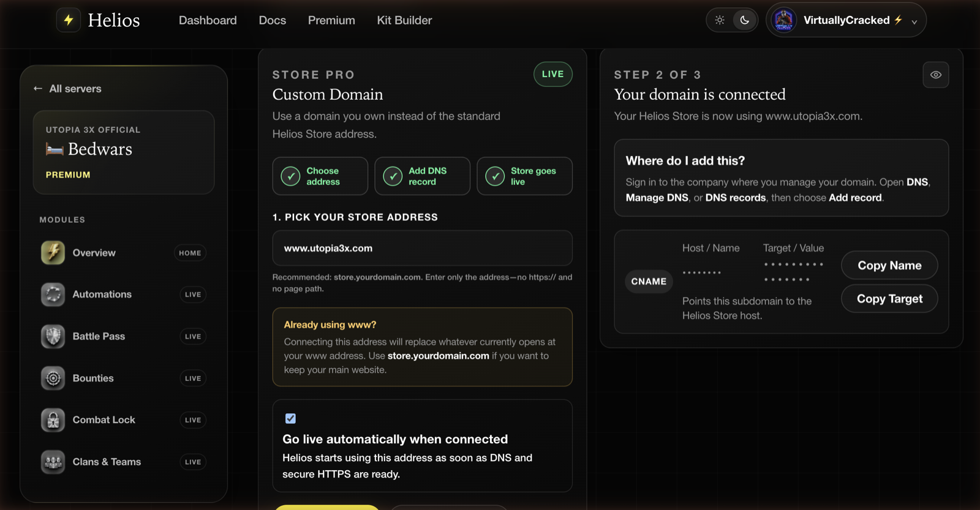Viewport: 980px width, 510px height.
Task: Click the PREMIUM label on server card
Action: (x=68, y=174)
